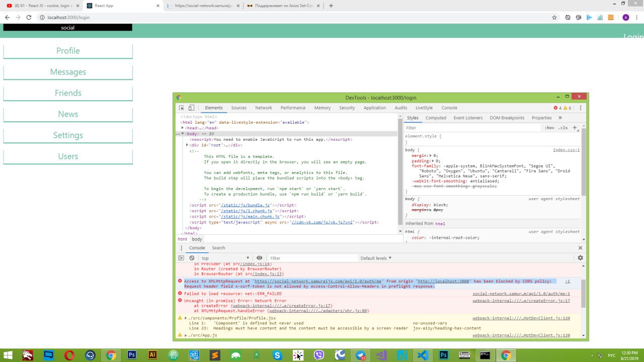Open console settings gear
644x362 pixels.
click(580, 258)
